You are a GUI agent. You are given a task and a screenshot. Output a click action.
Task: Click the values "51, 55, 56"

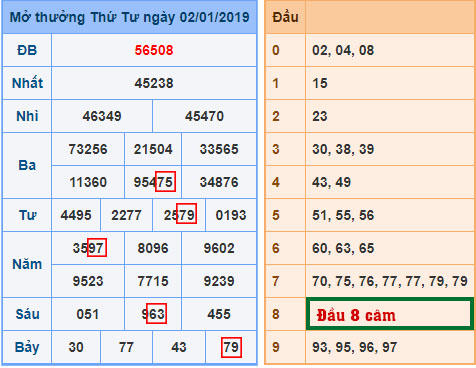[x=343, y=216]
